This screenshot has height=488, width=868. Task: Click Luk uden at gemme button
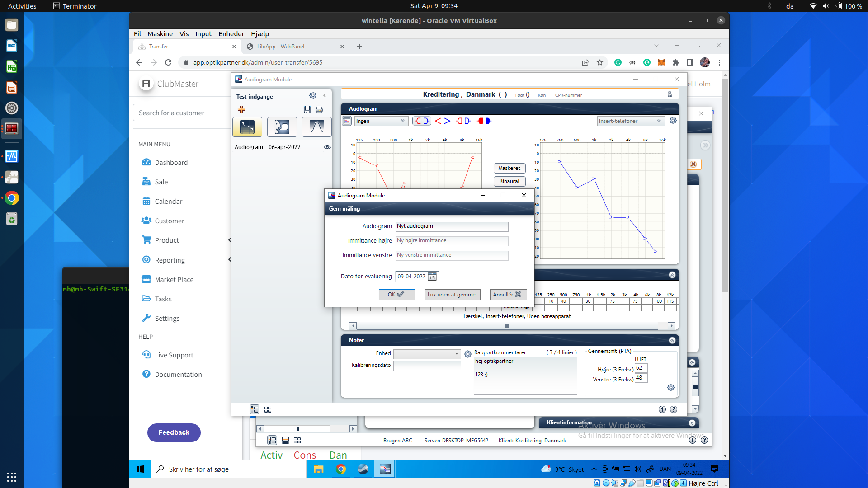click(x=452, y=295)
